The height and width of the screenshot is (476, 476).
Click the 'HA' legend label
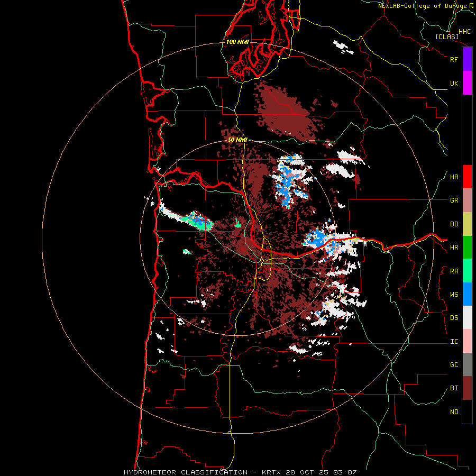click(x=454, y=177)
